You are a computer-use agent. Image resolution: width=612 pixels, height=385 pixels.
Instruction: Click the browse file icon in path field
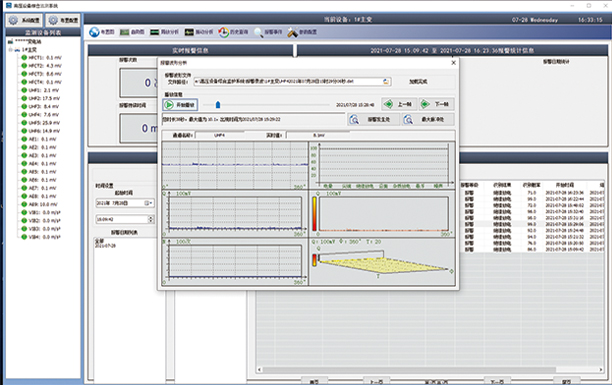(386, 82)
